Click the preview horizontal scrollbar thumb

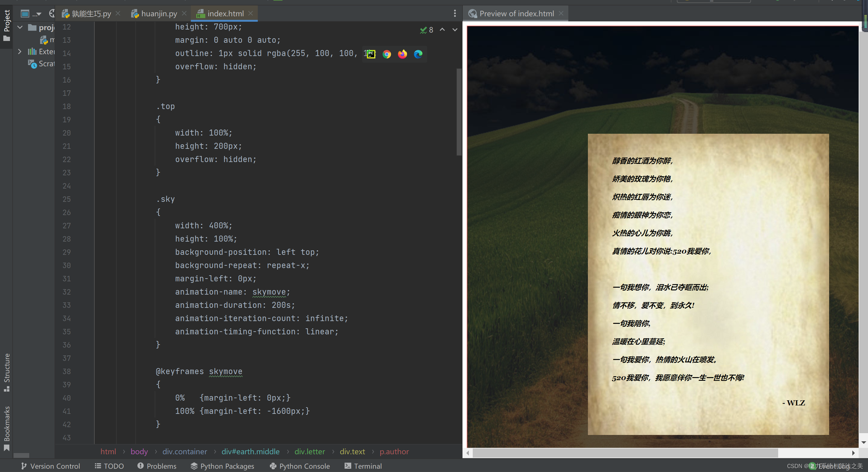[x=625, y=453]
